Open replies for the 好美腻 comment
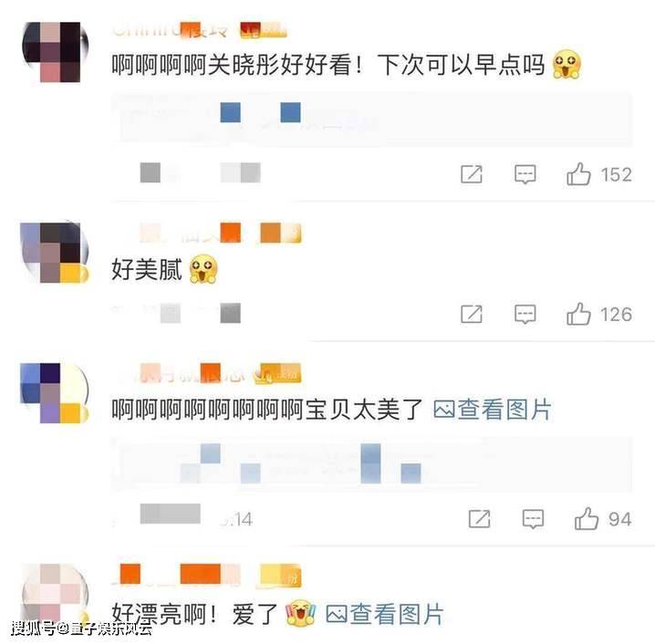 [525, 314]
